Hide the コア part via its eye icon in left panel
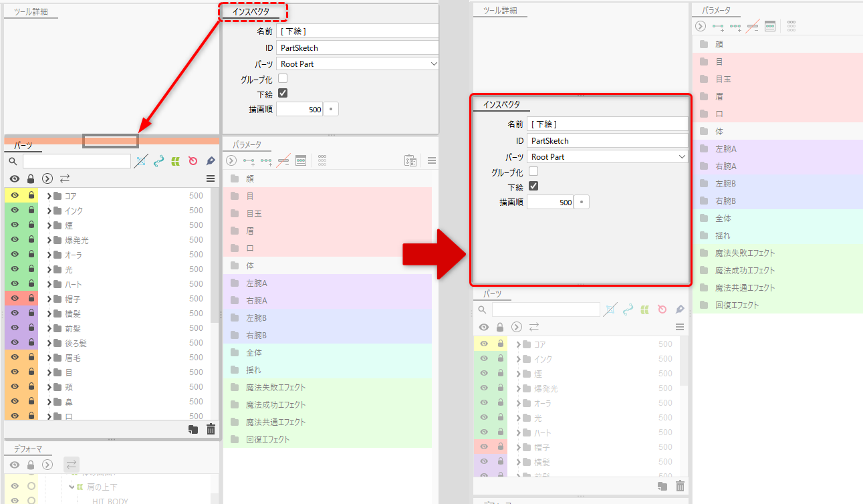 14,196
